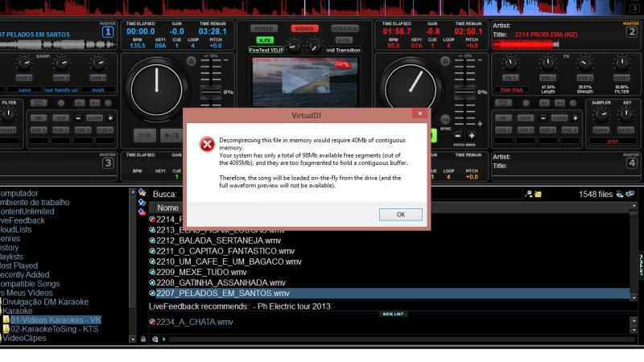Click deck 2 pitch bend plus
The height and width of the screenshot is (362, 644).
pos(472,135)
